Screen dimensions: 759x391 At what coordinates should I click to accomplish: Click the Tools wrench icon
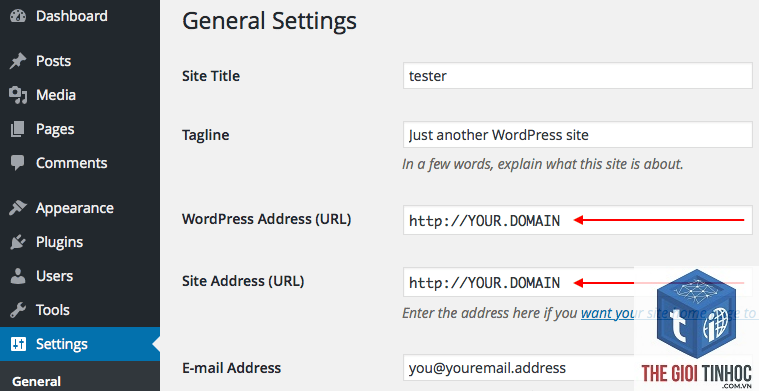[18, 310]
